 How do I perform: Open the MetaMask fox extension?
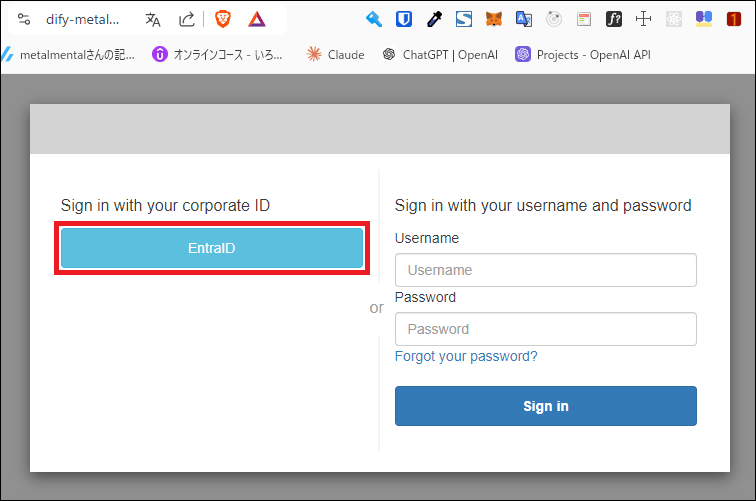tap(494, 19)
